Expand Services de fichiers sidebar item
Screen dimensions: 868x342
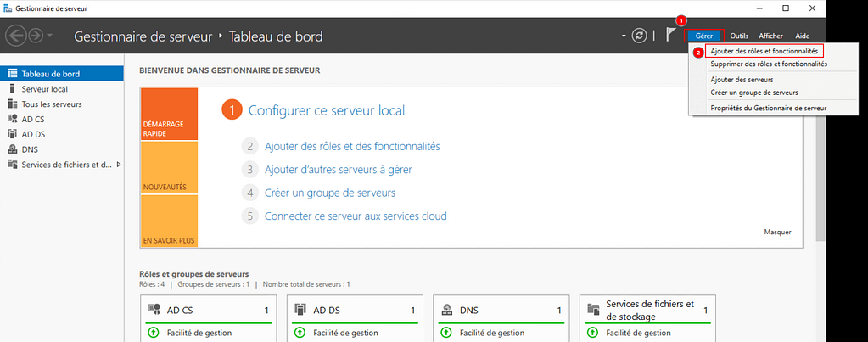click(x=118, y=165)
